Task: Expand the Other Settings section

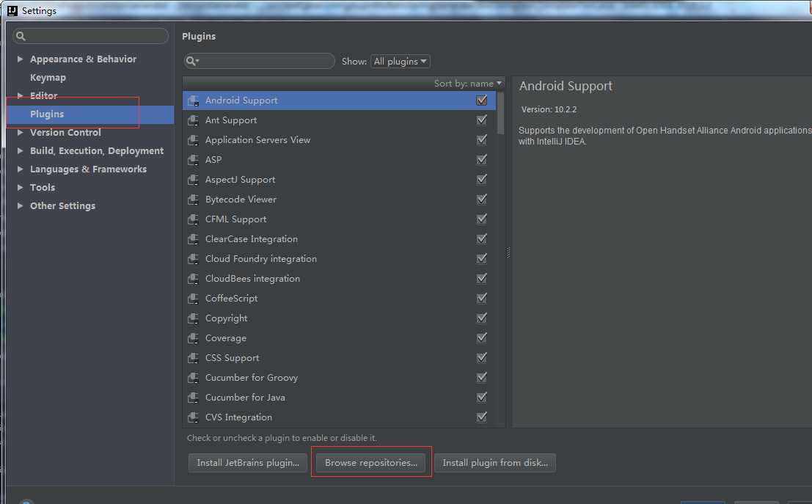Action: (21, 205)
